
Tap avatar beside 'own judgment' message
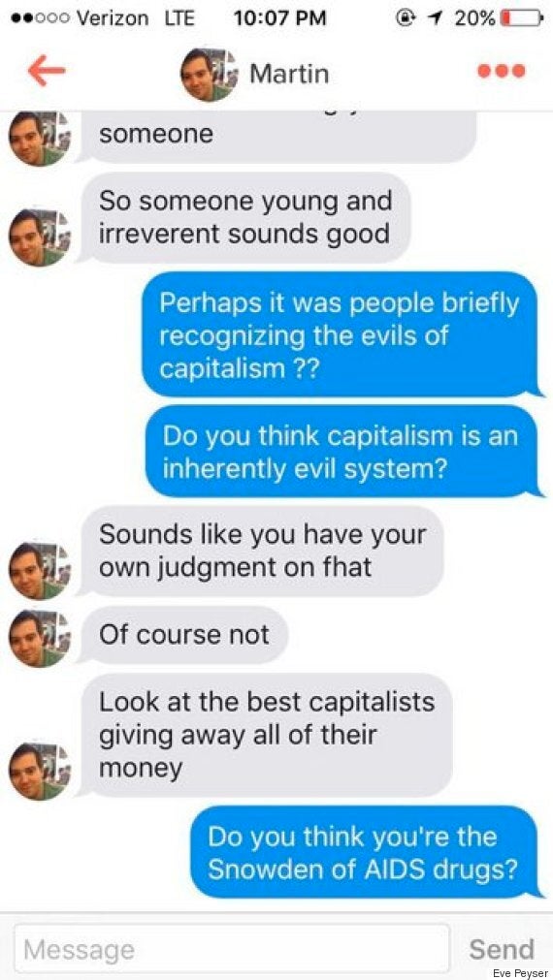pos(39,571)
